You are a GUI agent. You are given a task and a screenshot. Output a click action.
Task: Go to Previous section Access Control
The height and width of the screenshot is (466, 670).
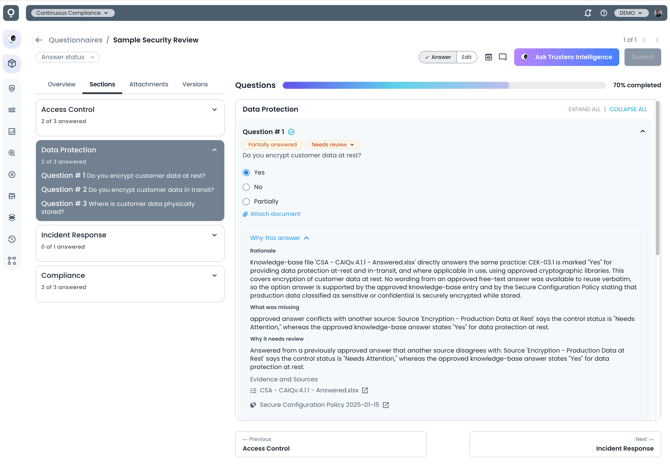point(331,444)
